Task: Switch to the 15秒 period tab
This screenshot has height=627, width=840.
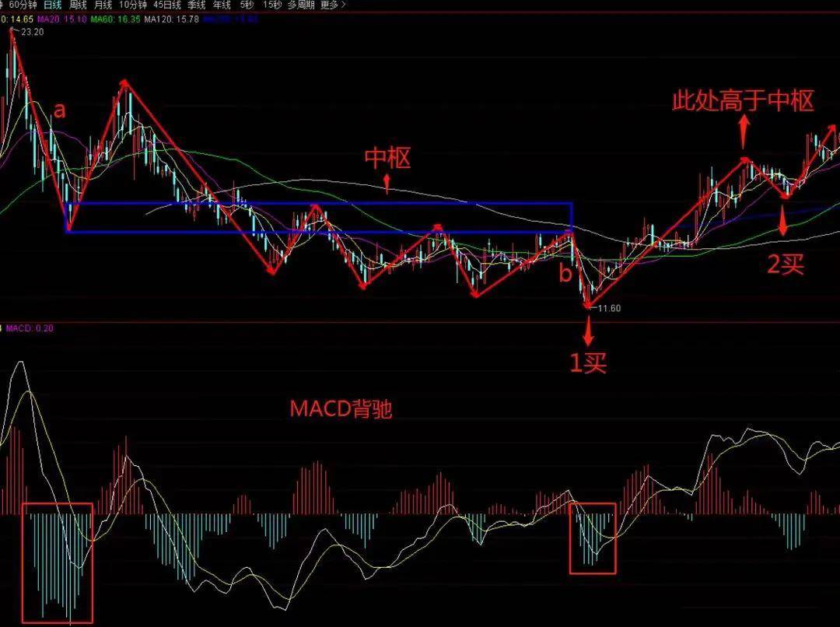Action: (272, 5)
